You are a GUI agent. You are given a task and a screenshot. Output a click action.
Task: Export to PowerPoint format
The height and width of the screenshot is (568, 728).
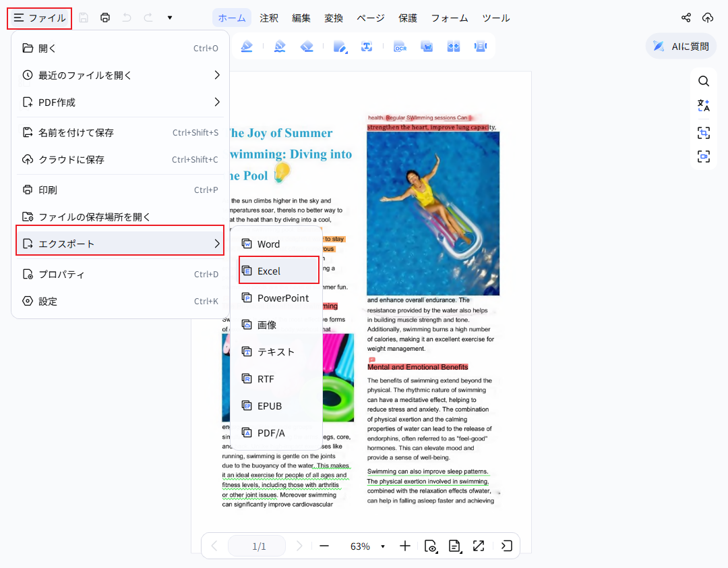tap(278, 298)
